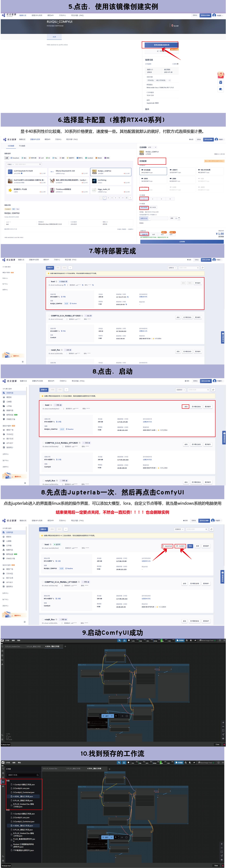Open the v1.0 version tab in step 5
This screenshot has width=229, height=868.
(x=54, y=37)
